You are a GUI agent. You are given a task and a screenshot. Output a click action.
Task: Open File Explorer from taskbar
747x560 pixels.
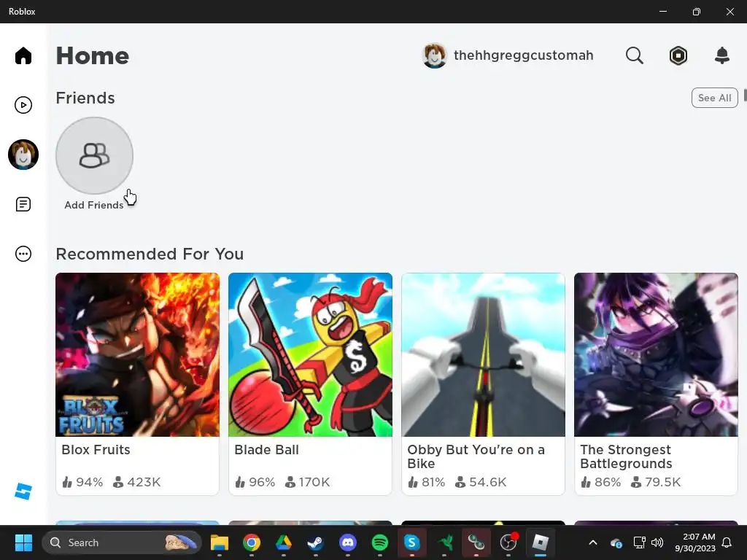click(x=220, y=542)
